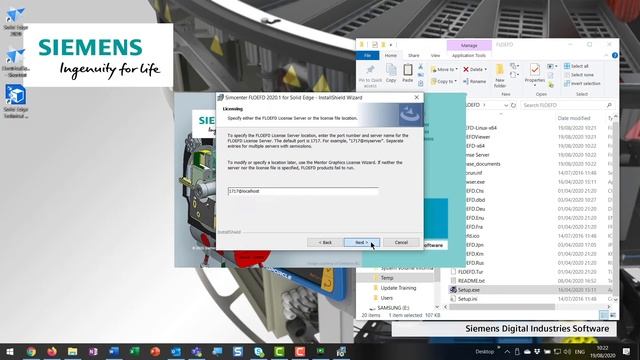Close the InstallShield Wizard dialog

(416, 98)
